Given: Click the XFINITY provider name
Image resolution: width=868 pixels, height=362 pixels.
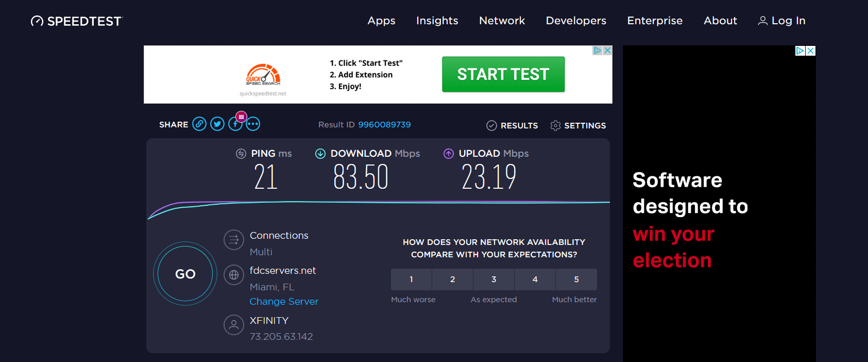Looking at the screenshot, I should click(x=269, y=320).
